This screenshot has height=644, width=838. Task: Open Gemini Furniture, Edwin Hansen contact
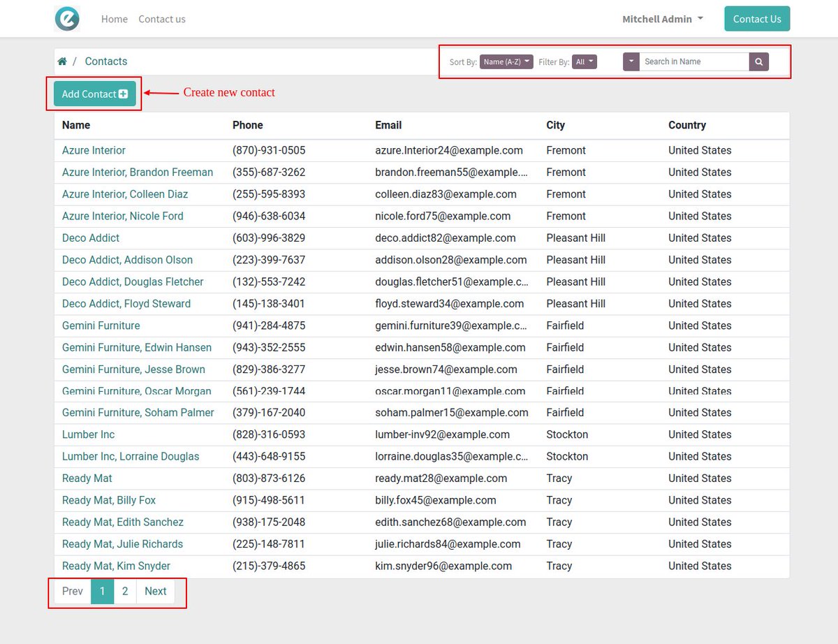tap(137, 347)
